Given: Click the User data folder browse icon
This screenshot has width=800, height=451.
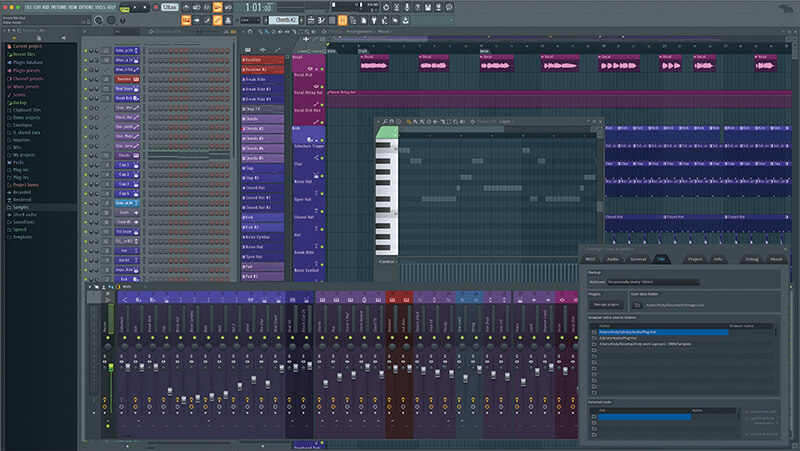Looking at the screenshot, I should click(x=637, y=305).
